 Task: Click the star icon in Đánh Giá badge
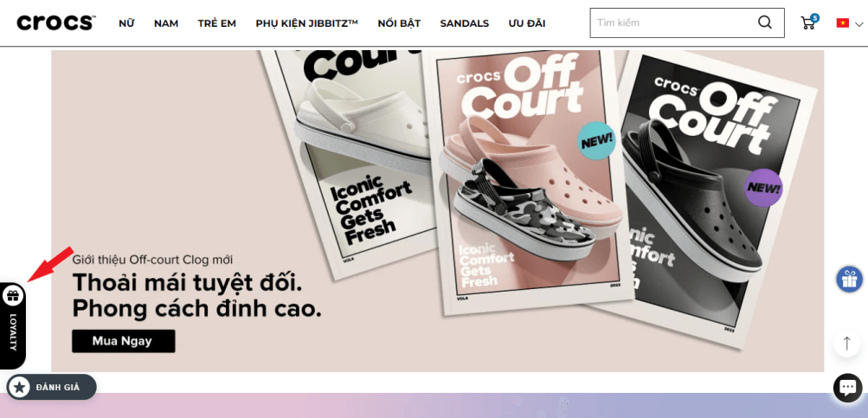(19, 387)
